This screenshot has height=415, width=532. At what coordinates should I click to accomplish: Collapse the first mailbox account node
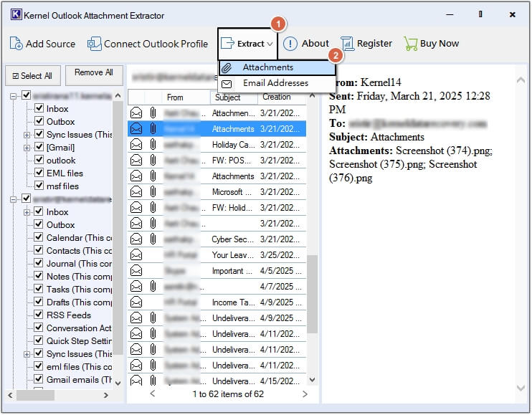[13, 96]
